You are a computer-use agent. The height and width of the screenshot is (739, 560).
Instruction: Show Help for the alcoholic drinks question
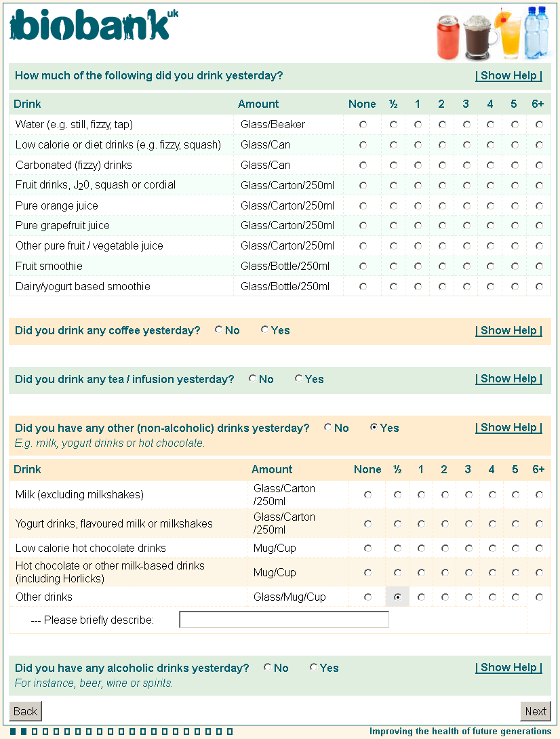click(508, 668)
